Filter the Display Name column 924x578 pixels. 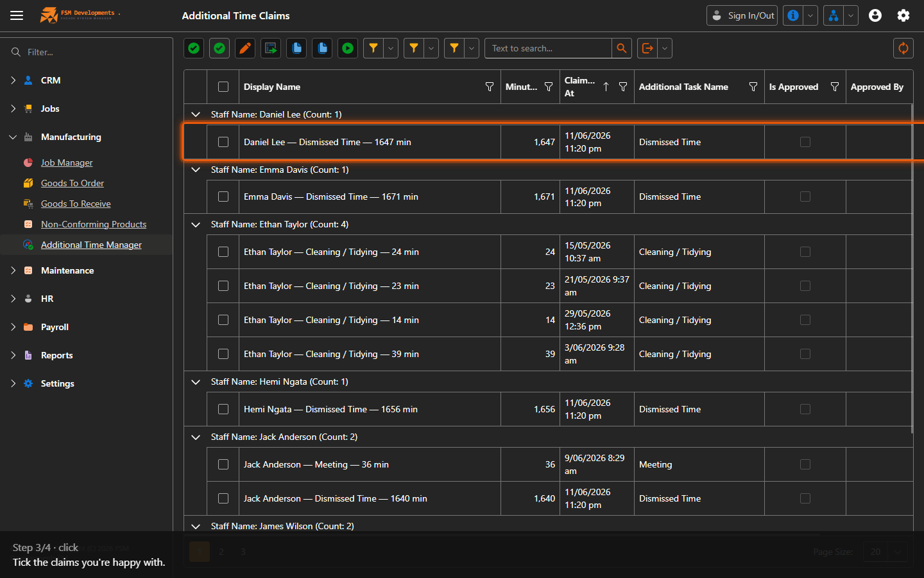[x=490, y=87]
